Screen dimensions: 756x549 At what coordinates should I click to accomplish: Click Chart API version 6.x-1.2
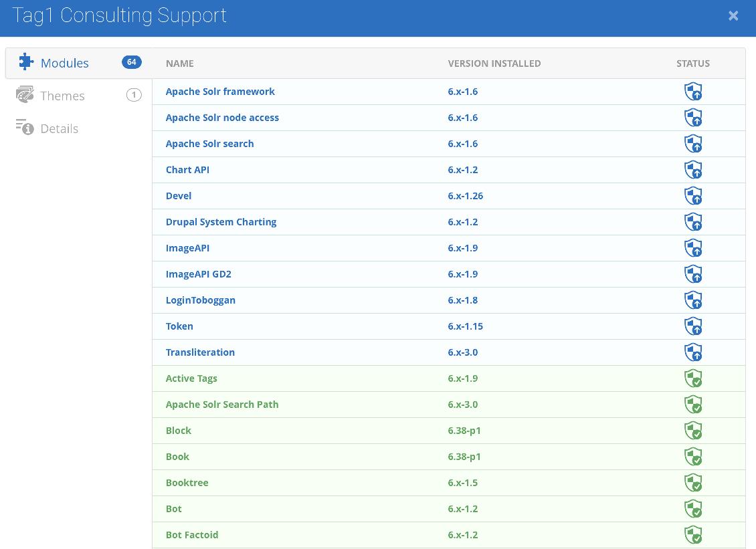(463, 170)
